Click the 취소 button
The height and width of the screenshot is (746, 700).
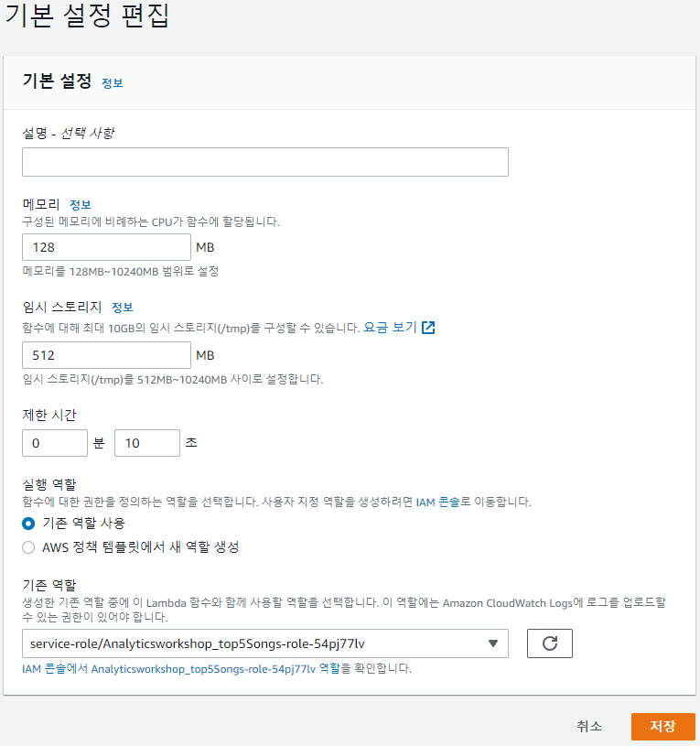point(589,726)
